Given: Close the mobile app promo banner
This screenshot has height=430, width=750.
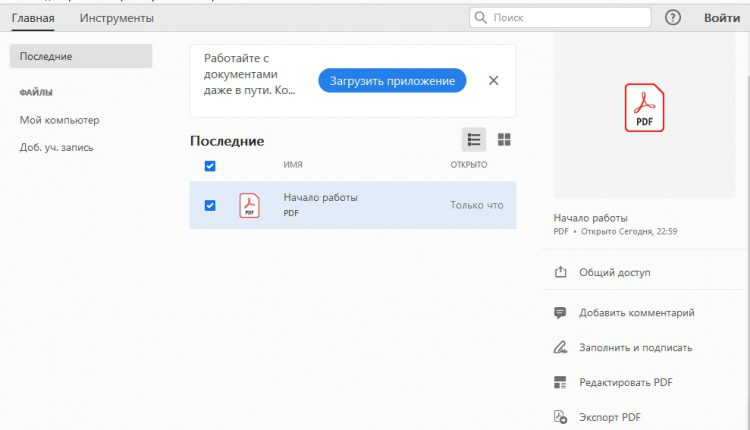Looking at the screenshot, I should [494, 80].
